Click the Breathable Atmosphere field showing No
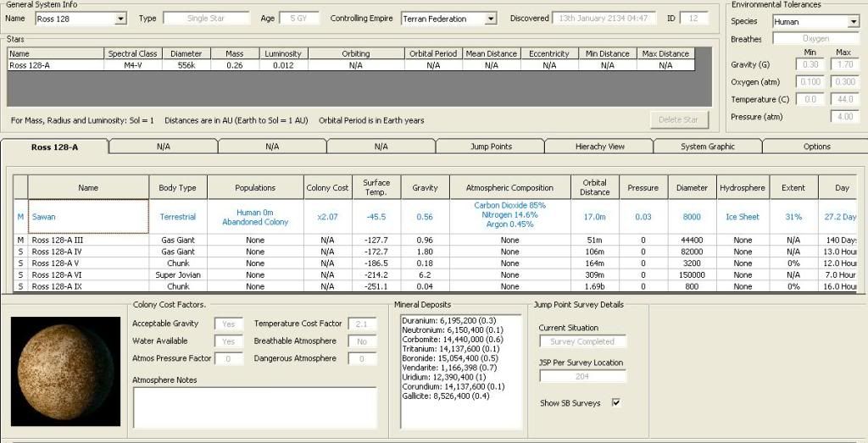The image size is (868, 443). click(x=362, y=341)
